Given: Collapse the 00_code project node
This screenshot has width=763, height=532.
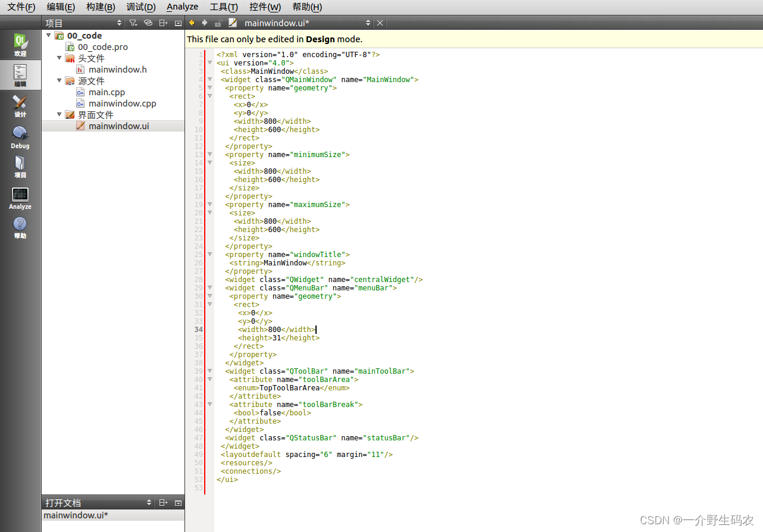Looking at the screenshot, I should tap(48, 35).
